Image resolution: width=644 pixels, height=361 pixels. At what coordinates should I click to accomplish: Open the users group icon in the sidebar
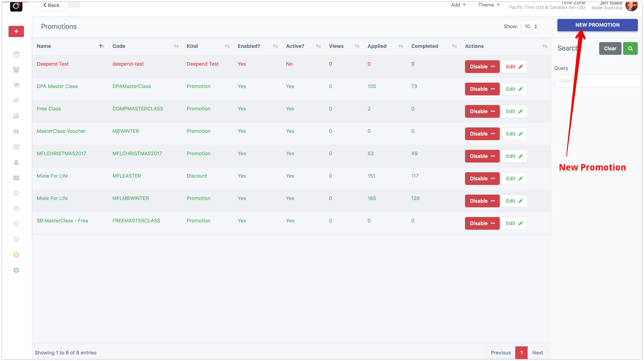pyautogui.click(x=16, y=70)
